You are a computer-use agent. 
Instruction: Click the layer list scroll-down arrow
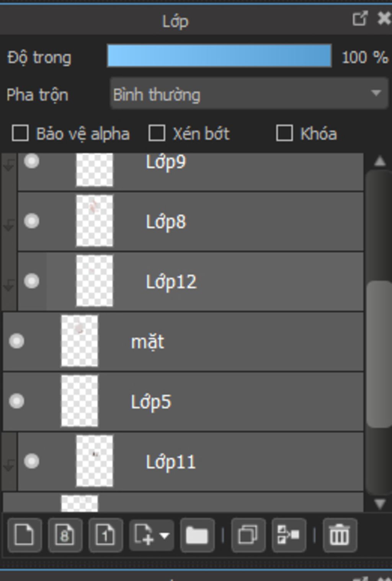pyautogui.click(x=379, y=503)
